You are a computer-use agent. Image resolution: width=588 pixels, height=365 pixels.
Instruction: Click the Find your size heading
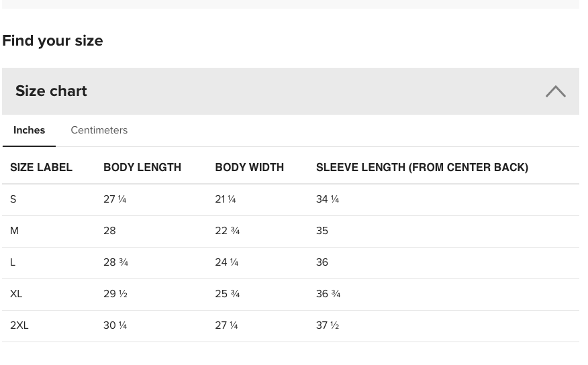[52, 40]
